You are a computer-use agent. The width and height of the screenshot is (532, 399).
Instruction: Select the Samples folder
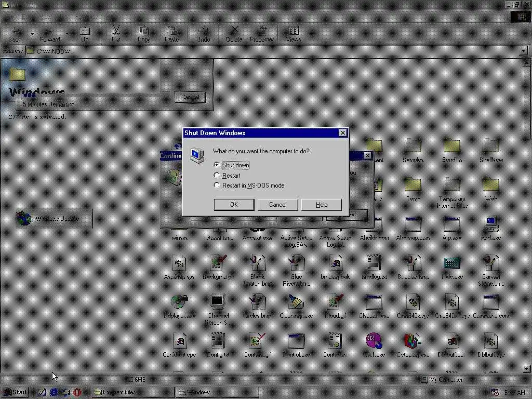click(413, 151)
